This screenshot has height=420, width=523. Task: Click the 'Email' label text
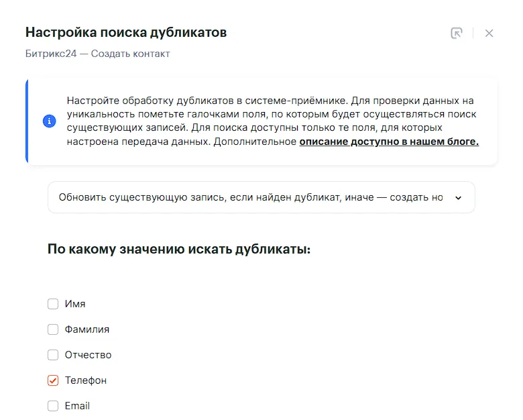point(77,406)
